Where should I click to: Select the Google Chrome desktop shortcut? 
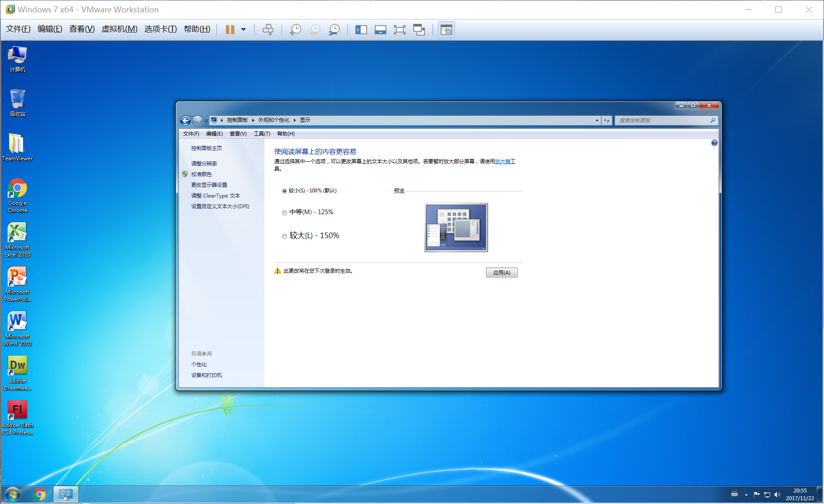[17, 195]
